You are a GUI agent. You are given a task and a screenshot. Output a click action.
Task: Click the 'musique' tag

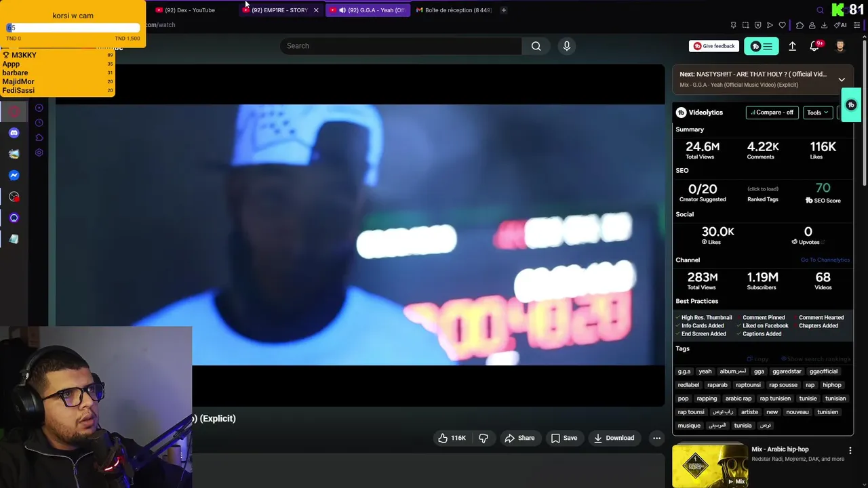689,426
